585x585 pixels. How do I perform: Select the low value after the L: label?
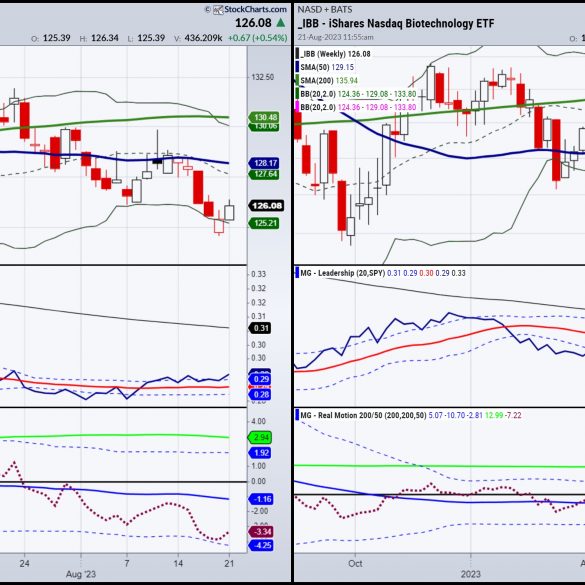(151, 38)
